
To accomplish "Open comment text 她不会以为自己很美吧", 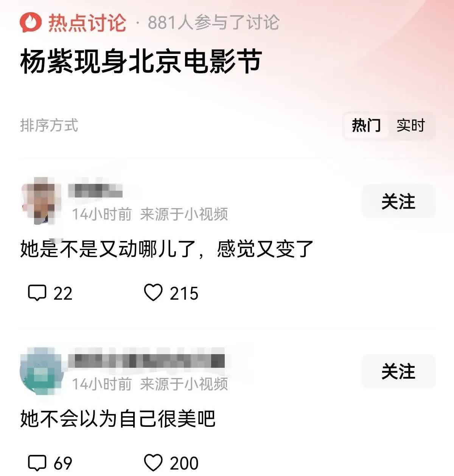I will click(118, 419).
